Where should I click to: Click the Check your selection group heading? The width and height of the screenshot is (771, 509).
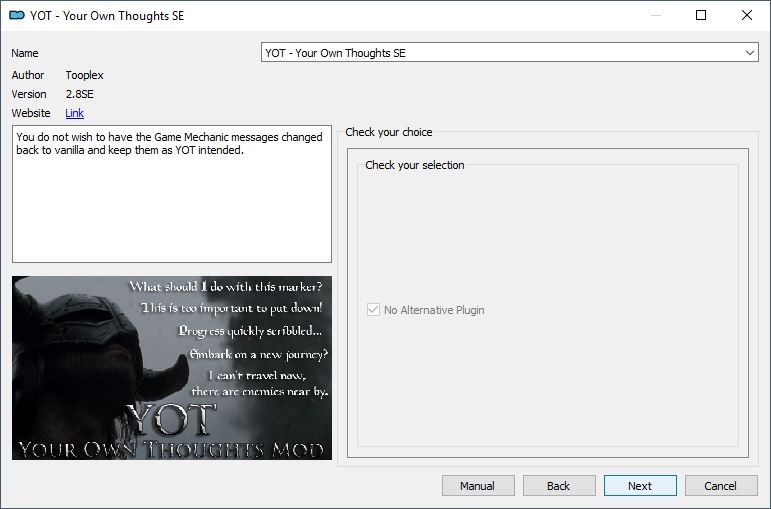(415, 165)
